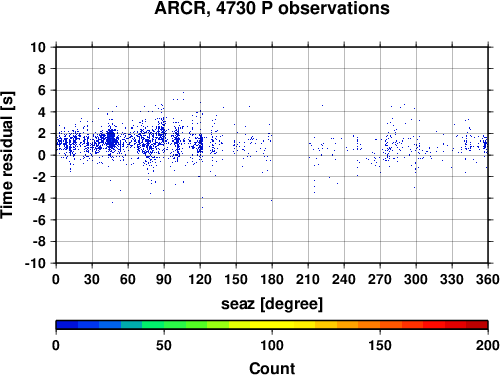Click the x-axis tick label '180'
500x375 pixels.
point(272,279)
